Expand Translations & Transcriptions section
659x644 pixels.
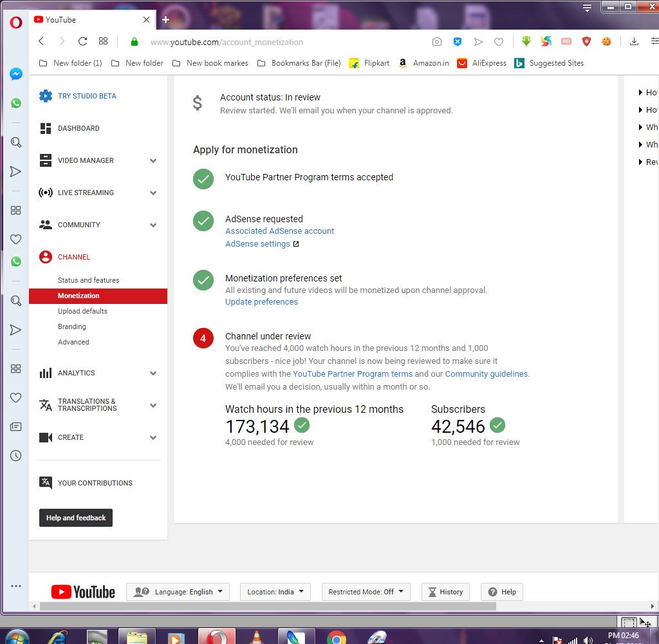(153, 406)
